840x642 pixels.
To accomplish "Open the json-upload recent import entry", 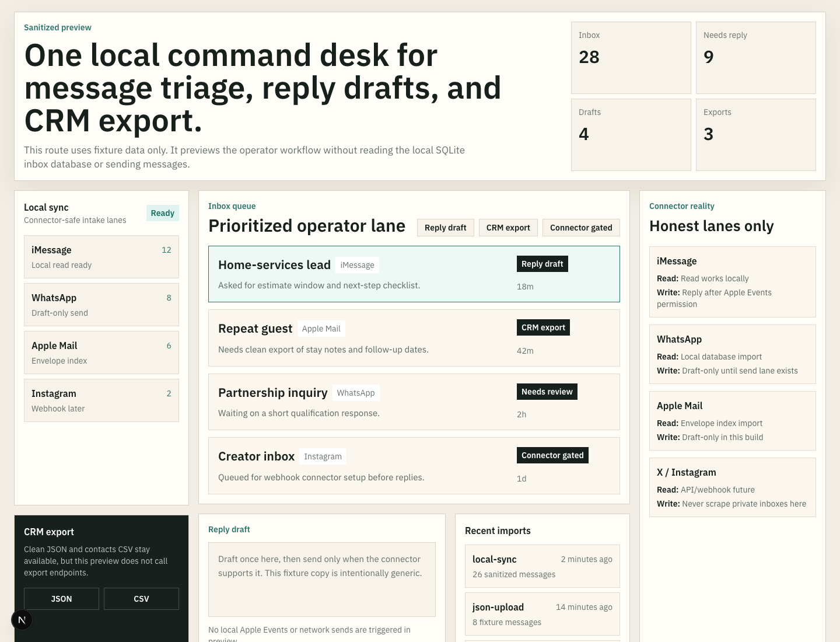I will click(x=542, y=614).
